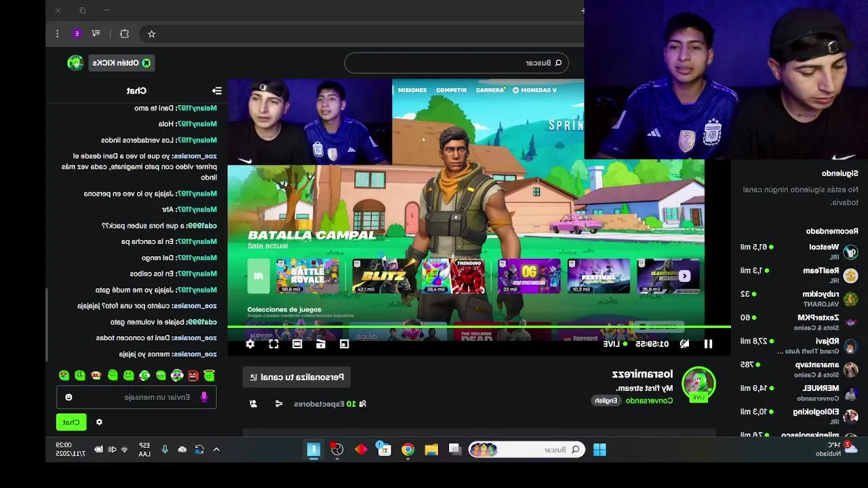868x488 pixels.
Task: Open the ESP LAA language selector
Action: 144,449
